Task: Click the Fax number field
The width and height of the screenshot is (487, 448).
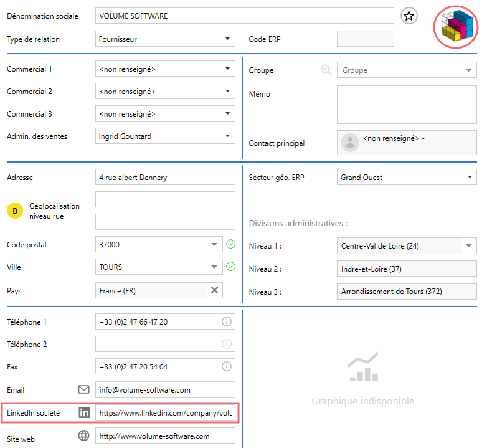Action: pyautogui.click(x=157, y=366)
